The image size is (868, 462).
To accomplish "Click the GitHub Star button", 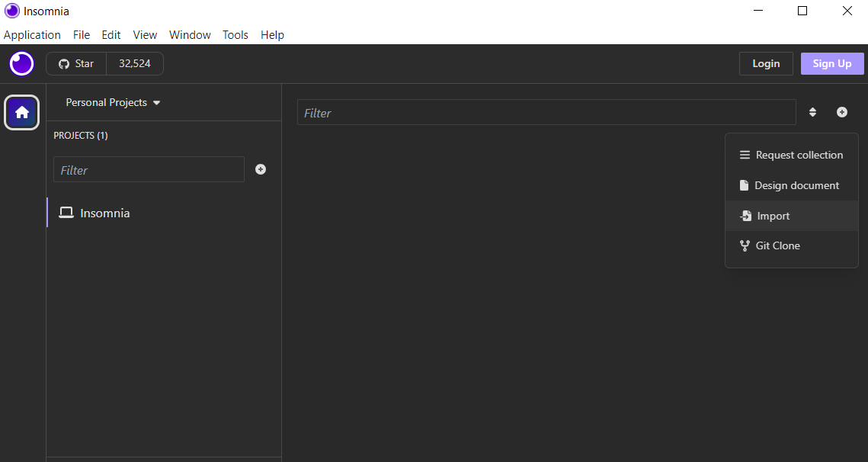I will 76,64.
